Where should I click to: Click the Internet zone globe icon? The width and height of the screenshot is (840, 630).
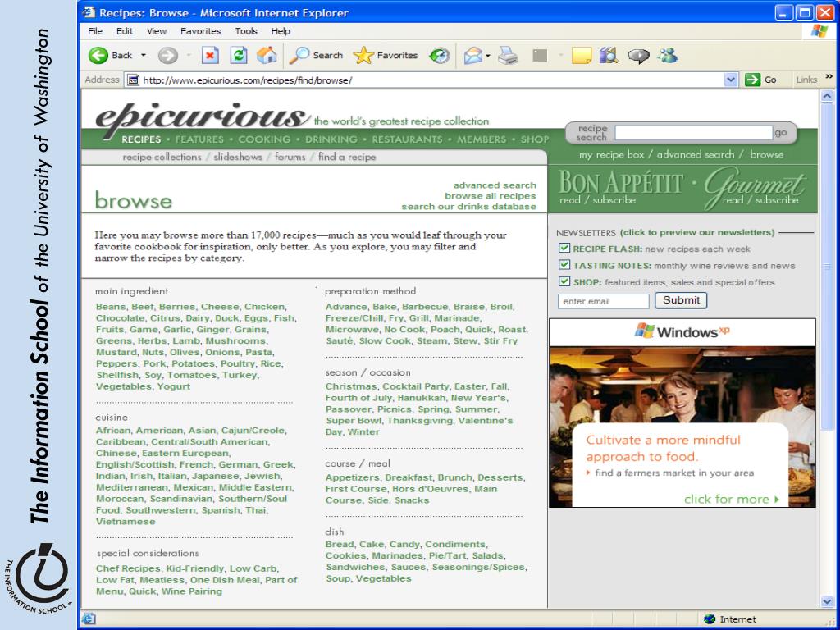tap(710, 619)
